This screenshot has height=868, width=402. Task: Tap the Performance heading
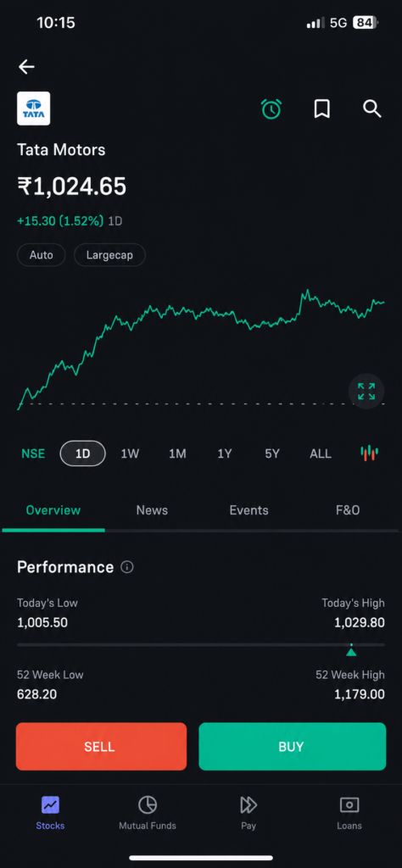[x=65, y=567]
